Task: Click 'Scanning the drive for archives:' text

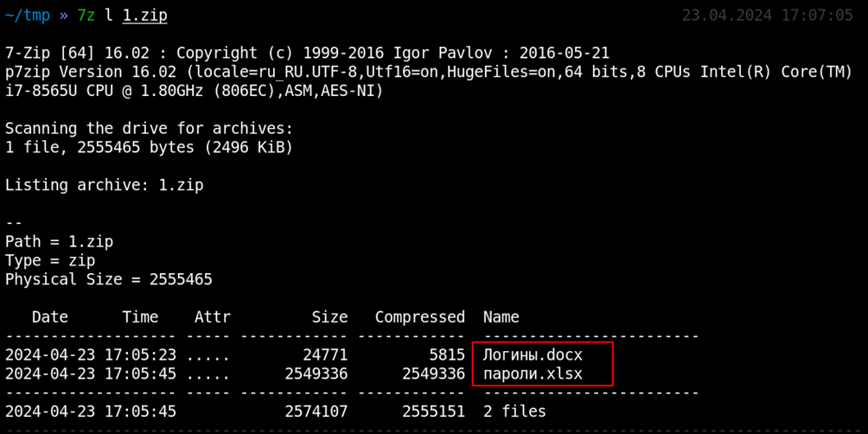Action: click(x=149, y=129)
